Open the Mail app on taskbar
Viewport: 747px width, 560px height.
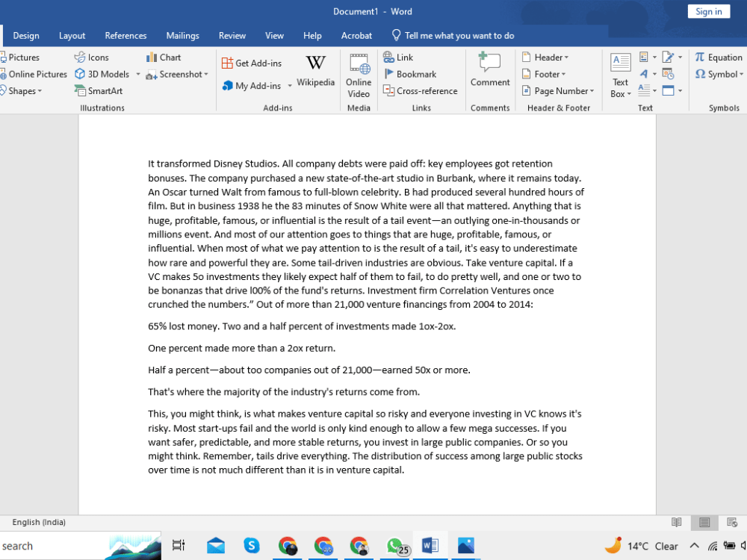[x=216, y=546]
